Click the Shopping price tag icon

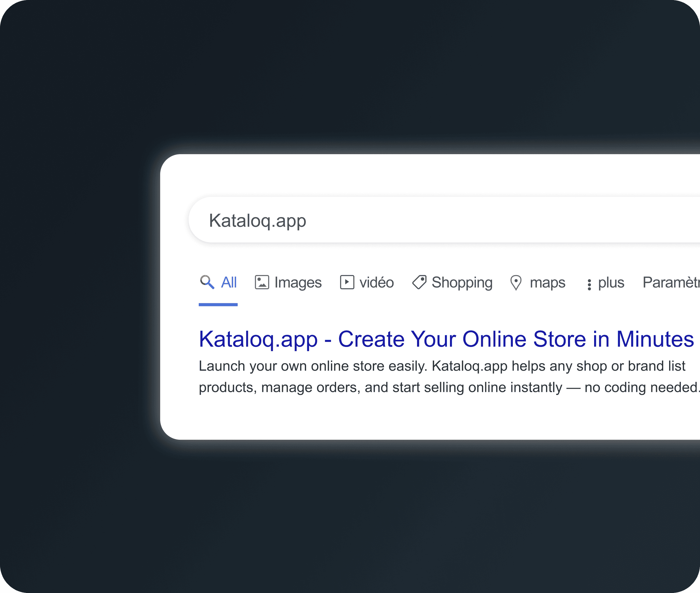click(x=419, y=282)
